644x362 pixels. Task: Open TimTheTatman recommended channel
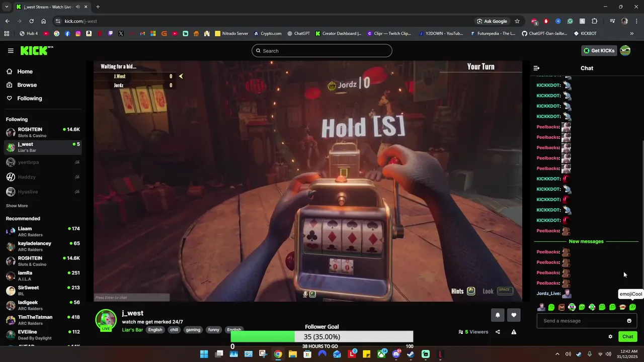(x=43, y=320)
